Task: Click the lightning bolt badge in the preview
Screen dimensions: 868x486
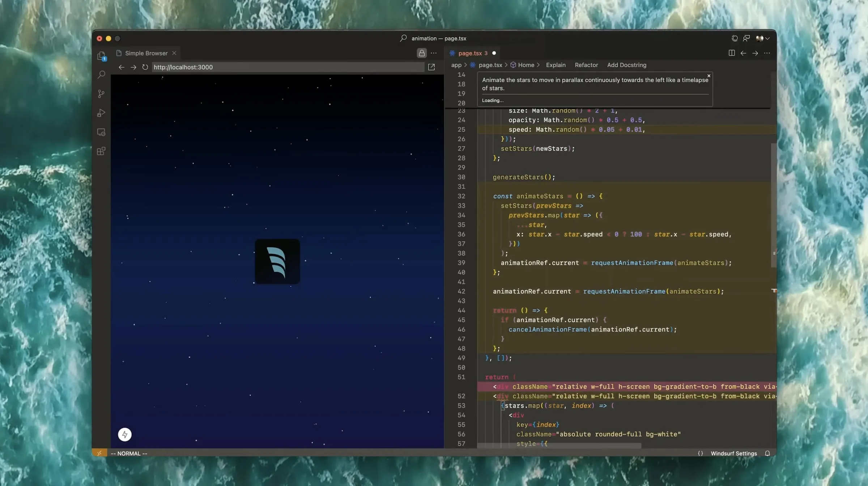Action: [125, 434]
